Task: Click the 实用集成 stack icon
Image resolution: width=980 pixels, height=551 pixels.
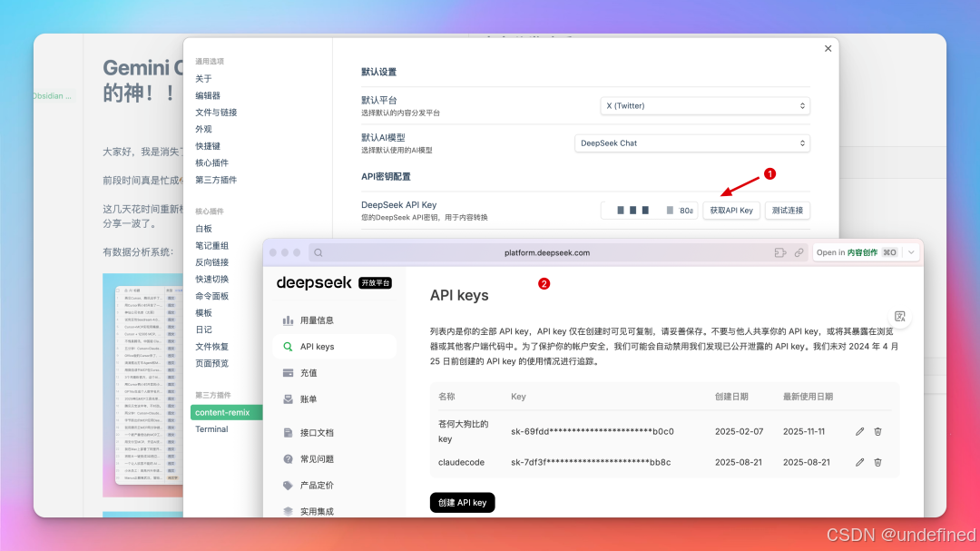Action: pos(288,512)
